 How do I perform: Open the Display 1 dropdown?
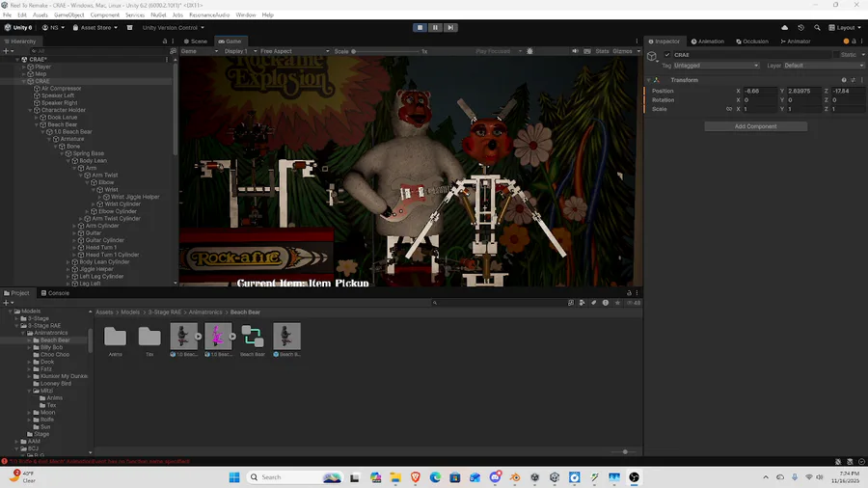[240, 51]
